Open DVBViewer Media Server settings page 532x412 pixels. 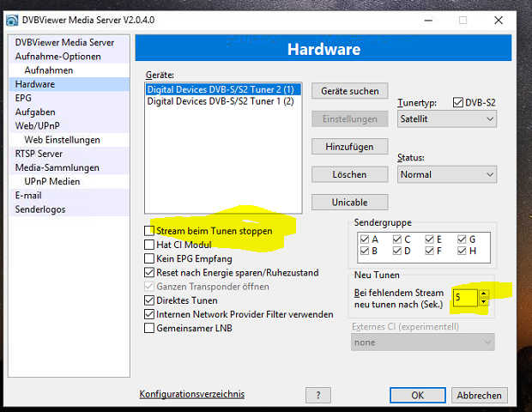point(69,42)
